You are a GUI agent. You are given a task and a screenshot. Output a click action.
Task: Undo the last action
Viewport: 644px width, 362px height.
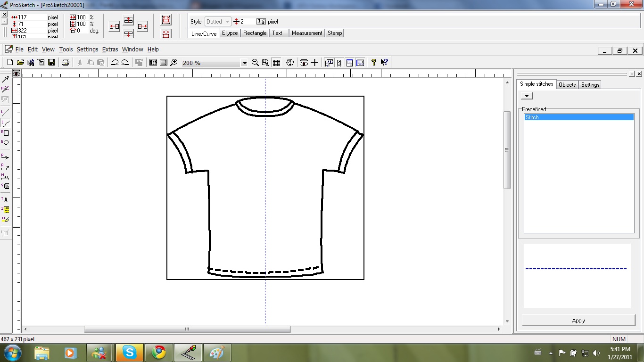coord(116,62)
